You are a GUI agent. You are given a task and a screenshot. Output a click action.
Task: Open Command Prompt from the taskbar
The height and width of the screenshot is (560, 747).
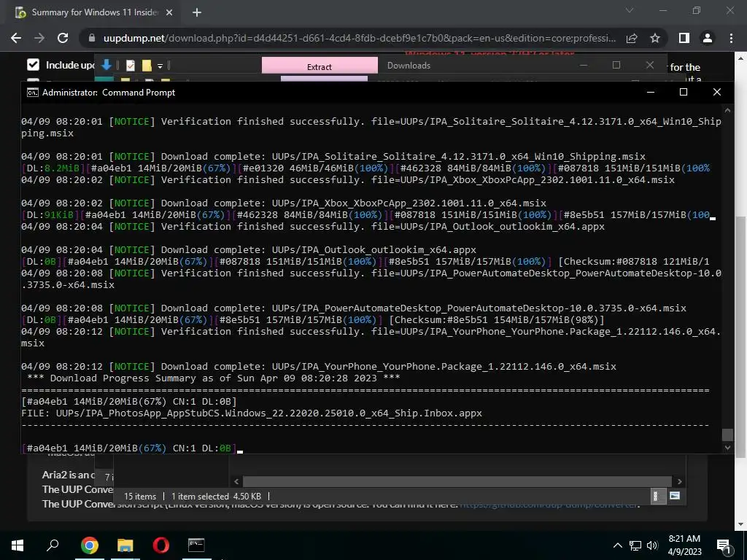196,545
